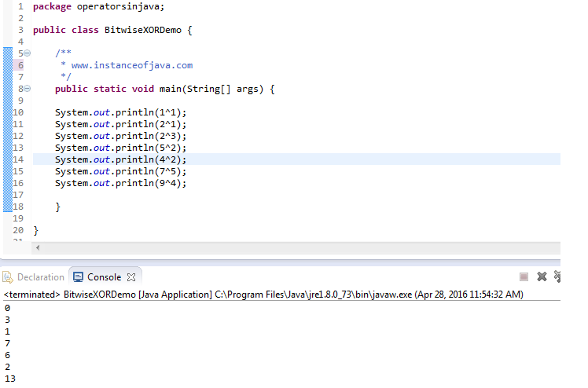
Task: Collapse the Javadoc comment at line 5
Action: click(x=27, y=53)
